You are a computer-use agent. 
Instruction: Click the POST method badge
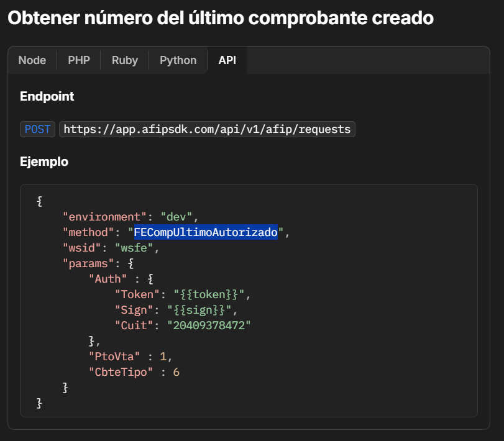38,129
